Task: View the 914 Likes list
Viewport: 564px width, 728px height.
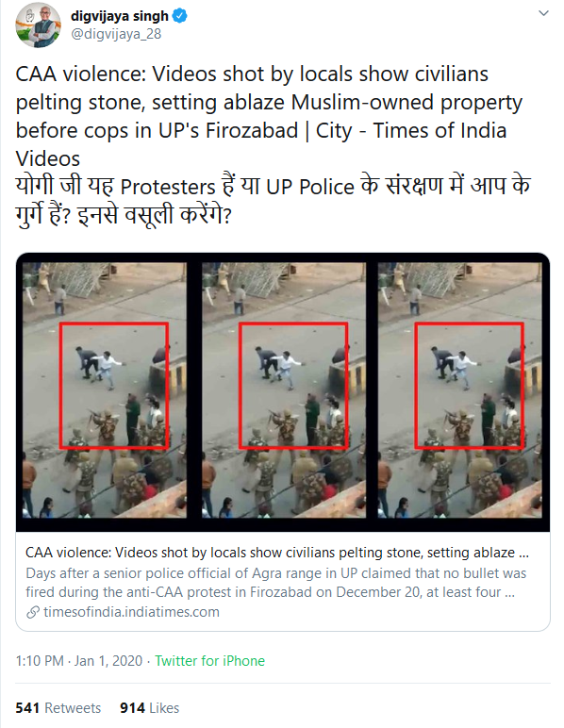Action: 149,708
